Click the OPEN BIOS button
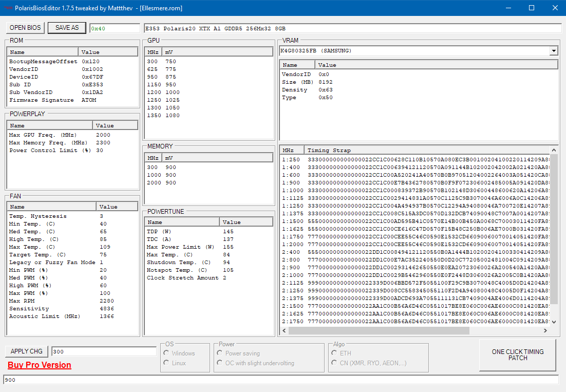This screenshot has height=392, width=566. pos(25,28)
